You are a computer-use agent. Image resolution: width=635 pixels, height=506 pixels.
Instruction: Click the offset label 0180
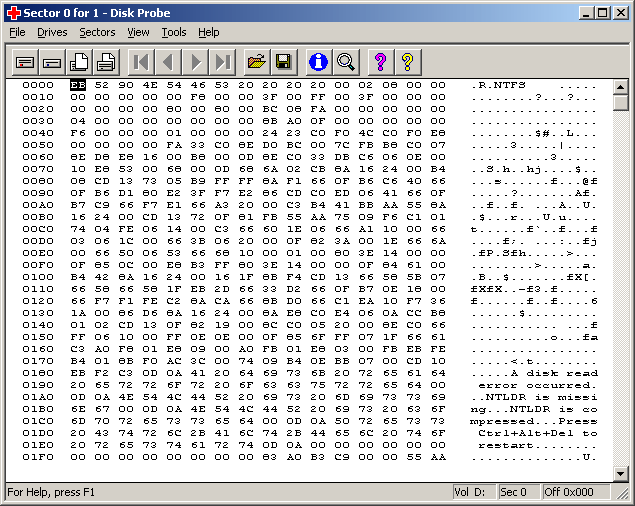pos(38,373)
